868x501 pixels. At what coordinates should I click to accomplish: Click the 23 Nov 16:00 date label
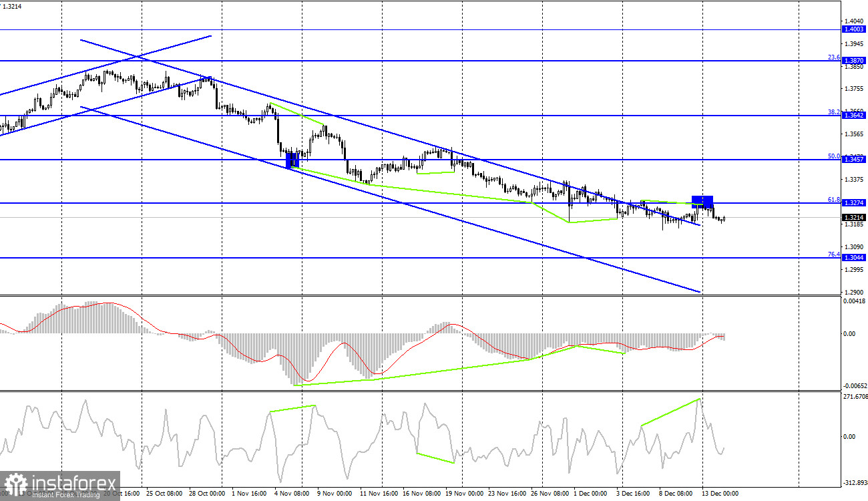click(508, 494)
